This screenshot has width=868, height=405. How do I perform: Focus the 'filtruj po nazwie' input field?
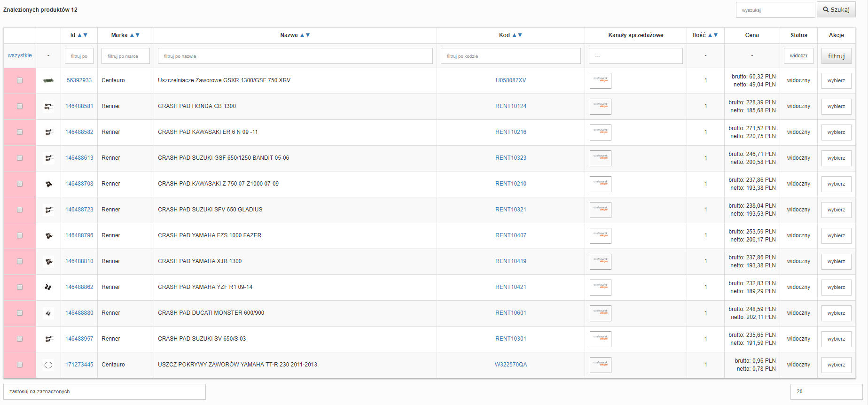point(295,56)
